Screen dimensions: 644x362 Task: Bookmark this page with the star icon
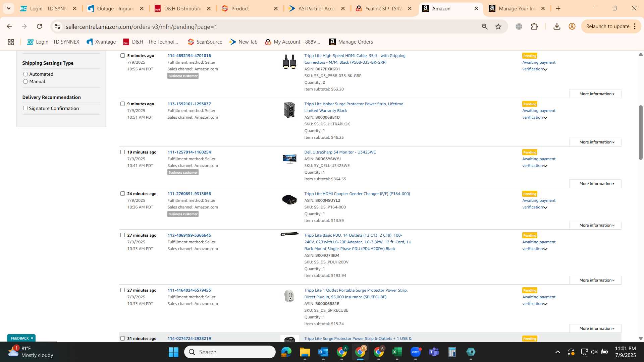tap(498, 26)
